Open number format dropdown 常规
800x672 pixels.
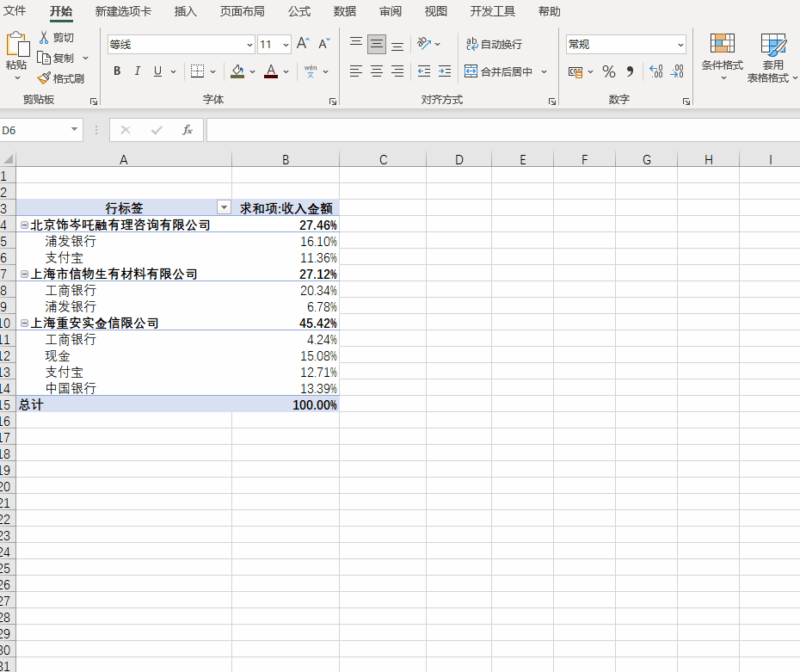680,45
